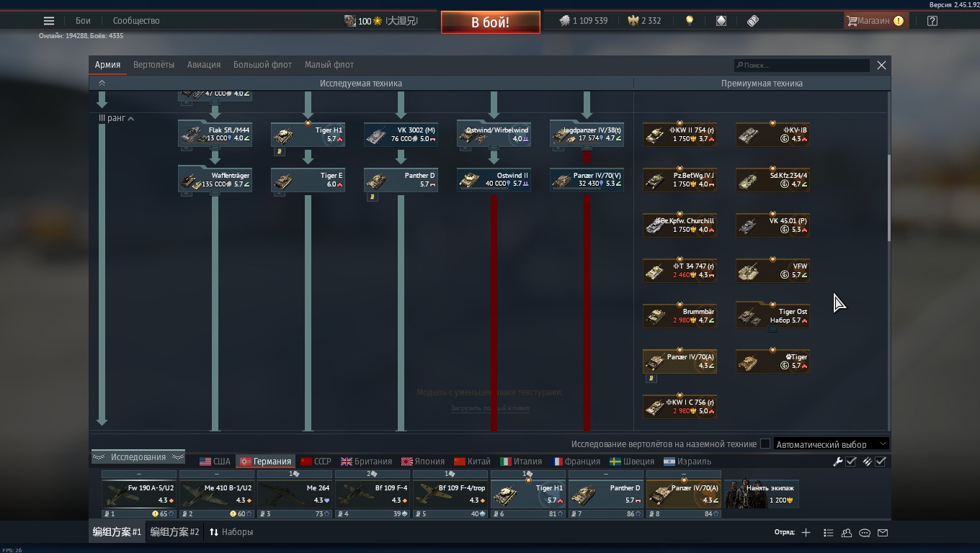Switch to preset 编组方案 #1
This screenshot has width=980, height=553.
pos(117,532)
